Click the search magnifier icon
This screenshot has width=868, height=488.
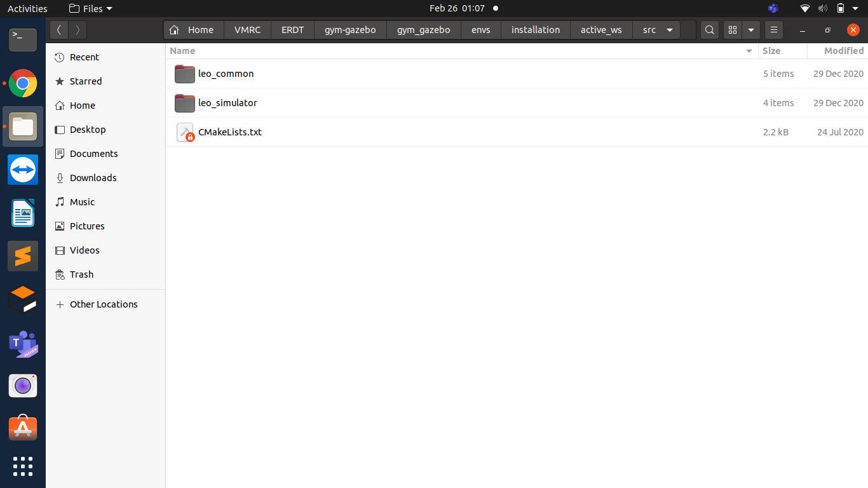click(x=710, y=30)
